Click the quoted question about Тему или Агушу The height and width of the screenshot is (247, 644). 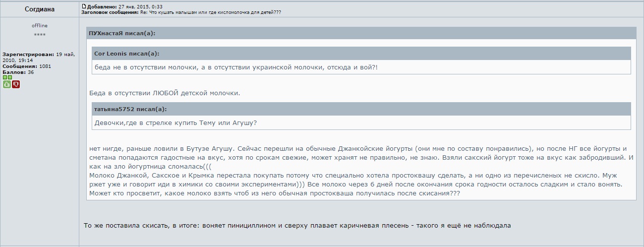[176, 123]
